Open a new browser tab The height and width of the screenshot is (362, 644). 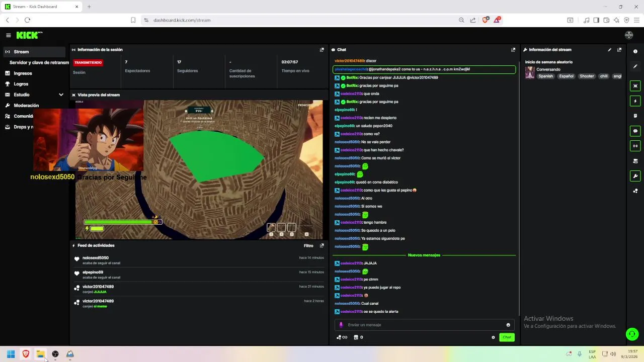pyautogui.click(x=89, y=7)
